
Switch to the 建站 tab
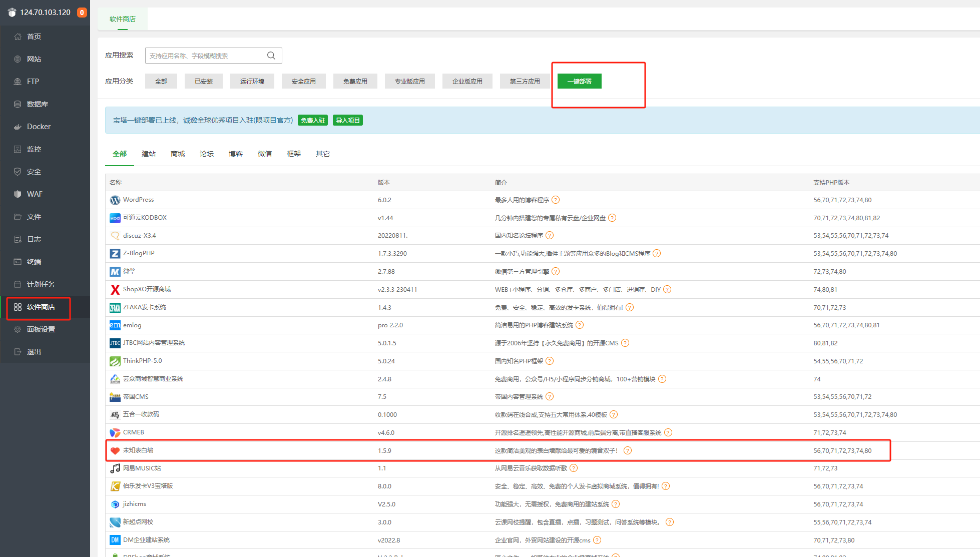pos(149,154)
